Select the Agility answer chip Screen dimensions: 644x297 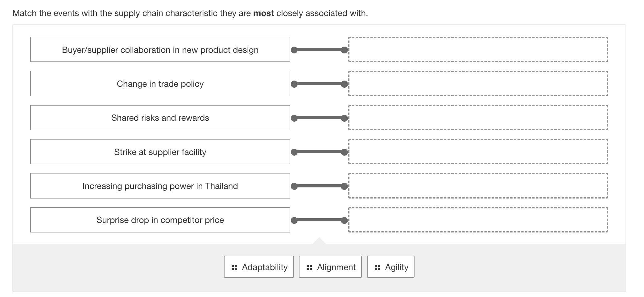click(x=390, y=267)
